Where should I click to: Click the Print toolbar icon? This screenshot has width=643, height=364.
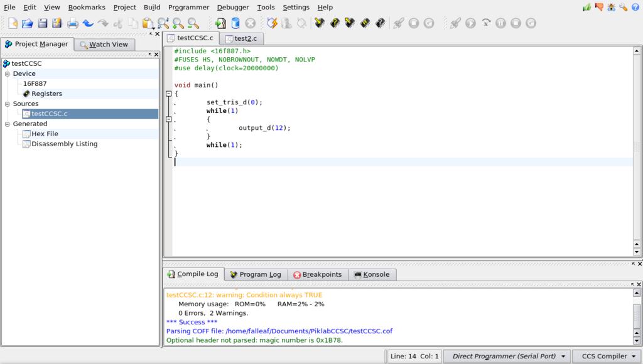pyautogui.click(x=72, y=23)
